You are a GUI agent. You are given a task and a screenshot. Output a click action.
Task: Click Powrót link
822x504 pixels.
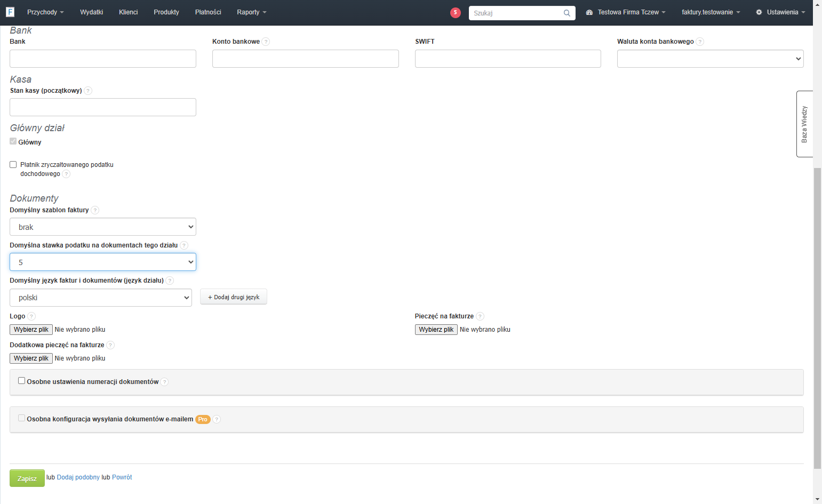pyautogui.click(x=122, y=477)
